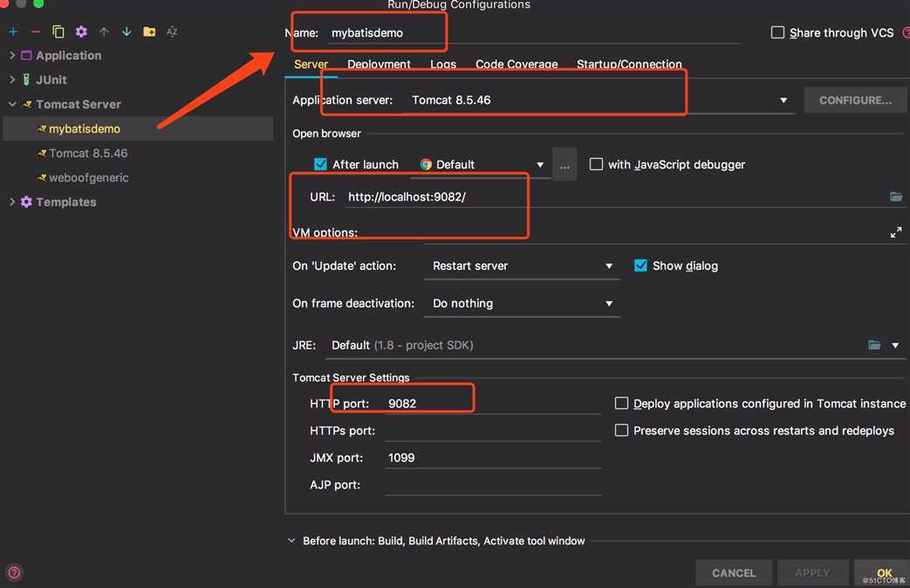Open edit defaults wrench icon
This screenshot has height=588, width=910.
tap(81, 32)
